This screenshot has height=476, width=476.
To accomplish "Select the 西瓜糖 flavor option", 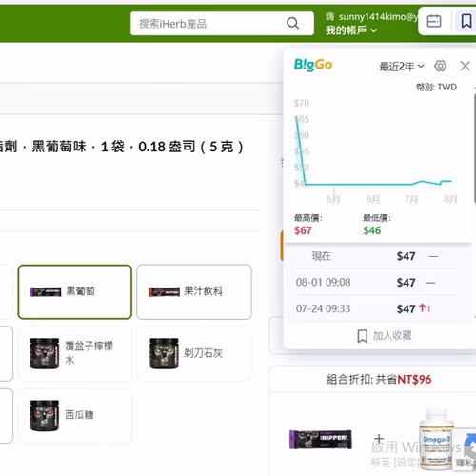I will click(x=75, y=415).
